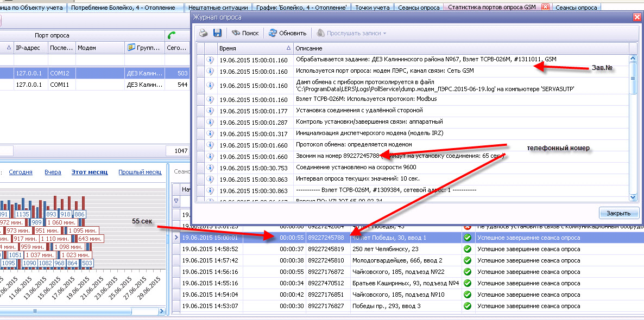This screenshot has height=320, width=644.
Task: Select log entry 'Звоним на номер 89227245788'
Action: point(412,156)
